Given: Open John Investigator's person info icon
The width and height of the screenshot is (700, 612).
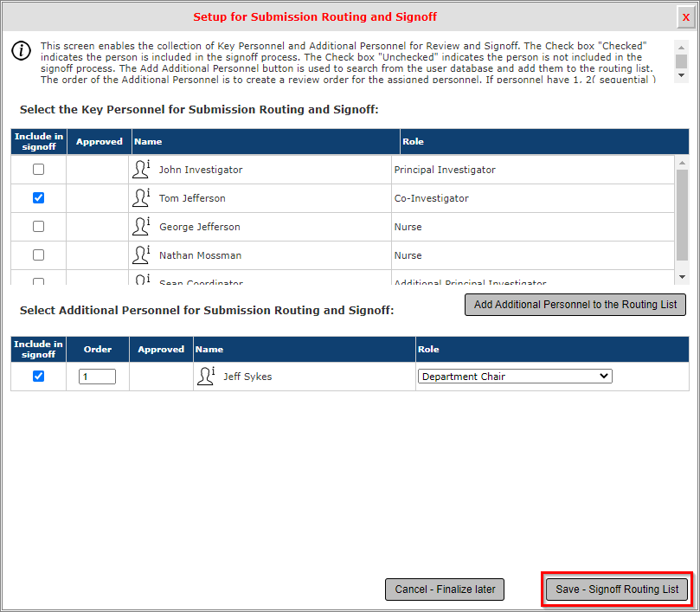Looking at the screenshot, I should [x=141, y=170].
